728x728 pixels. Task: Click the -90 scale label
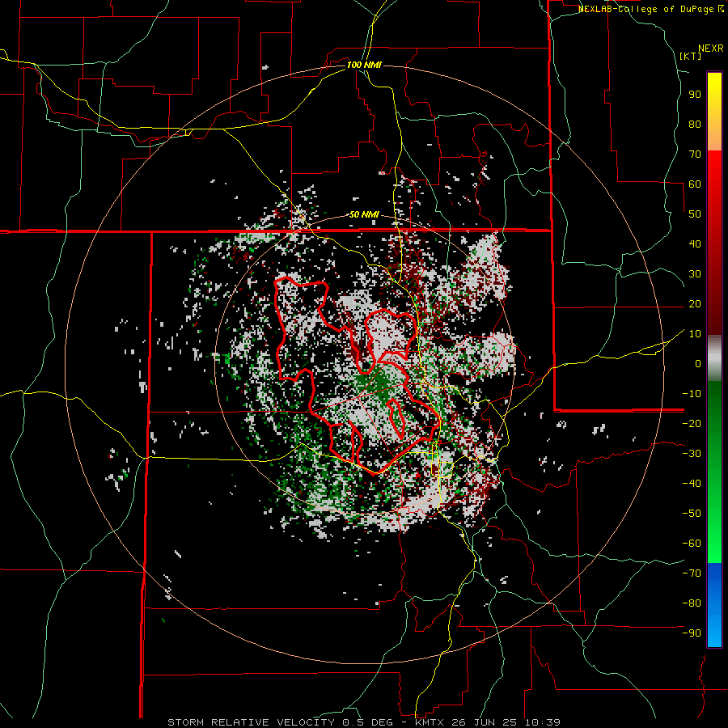click(692, 633)
